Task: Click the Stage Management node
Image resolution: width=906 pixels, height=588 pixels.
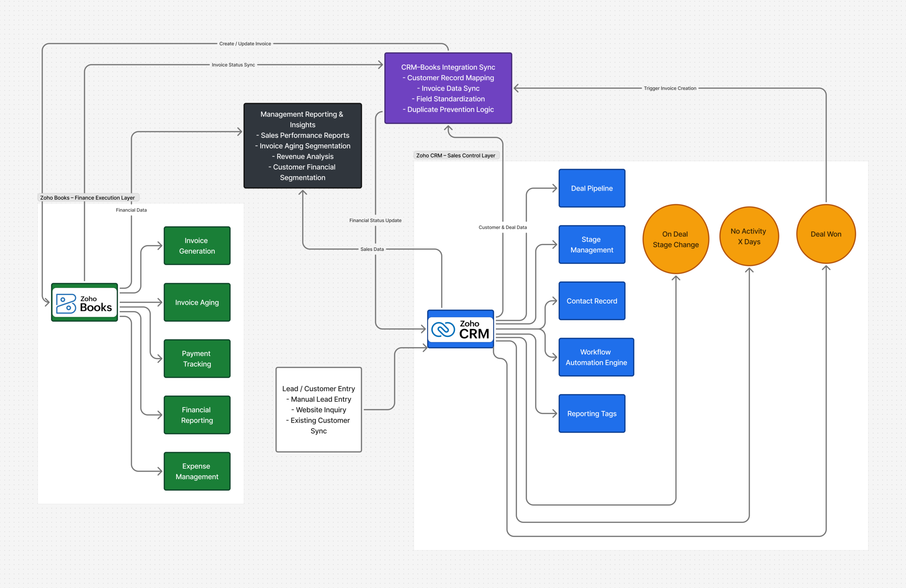Action: [592, 244]
